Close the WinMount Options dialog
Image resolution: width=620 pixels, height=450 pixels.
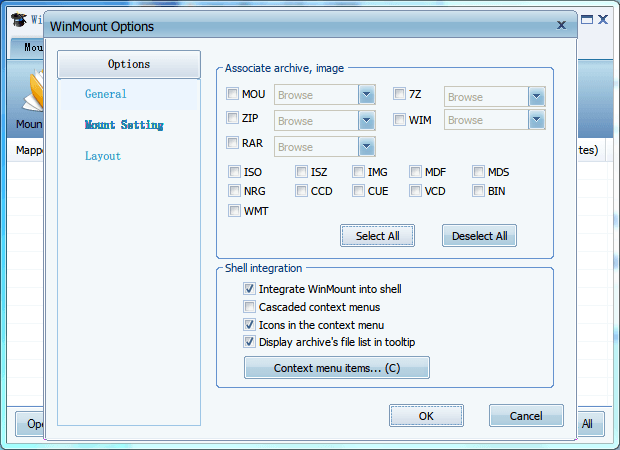[560, 26]
